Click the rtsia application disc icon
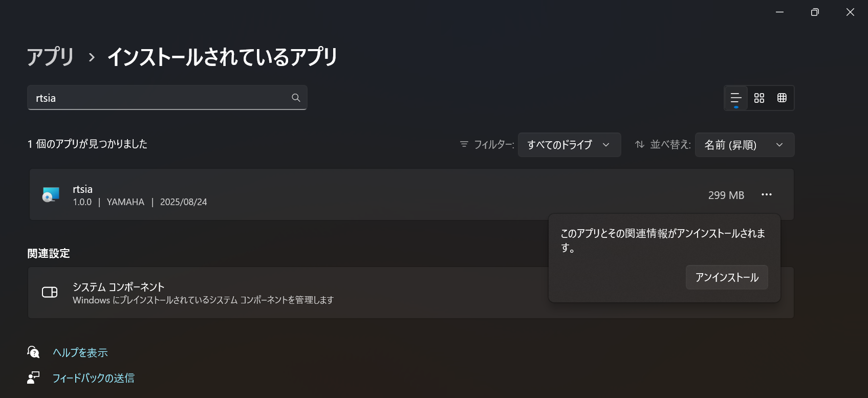This screenshot has height=398, width=868. coord(50,194)
